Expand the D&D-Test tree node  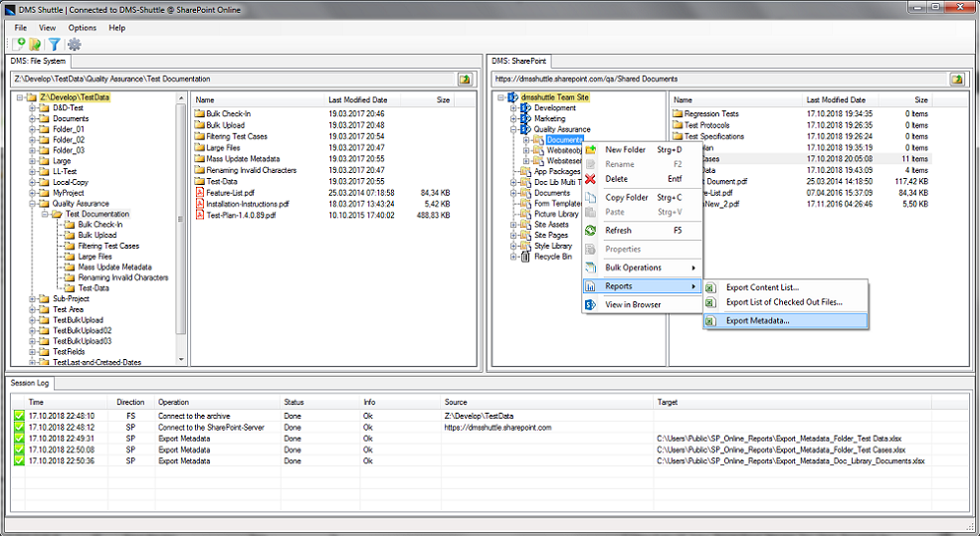click(x=33, y=108)
